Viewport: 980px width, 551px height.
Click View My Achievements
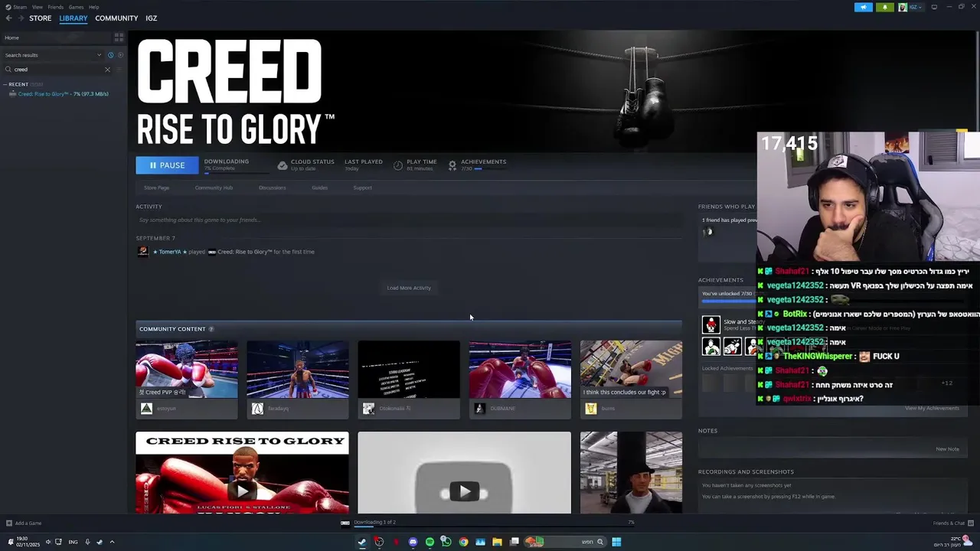932,408
